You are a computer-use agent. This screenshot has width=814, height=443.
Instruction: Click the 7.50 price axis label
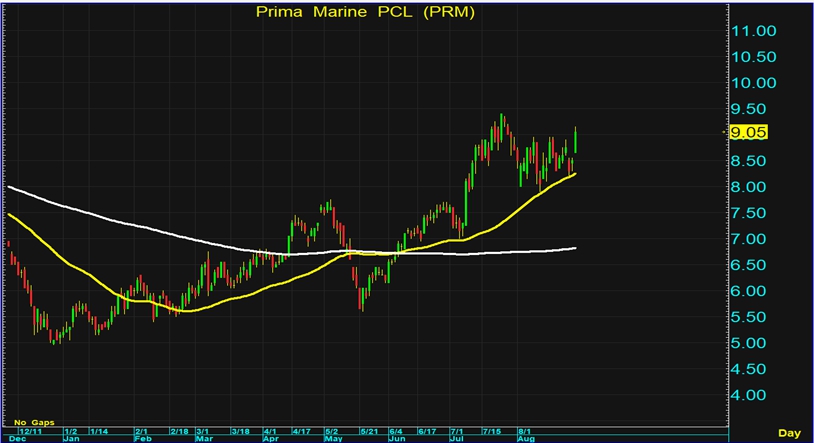pos(748,213)
